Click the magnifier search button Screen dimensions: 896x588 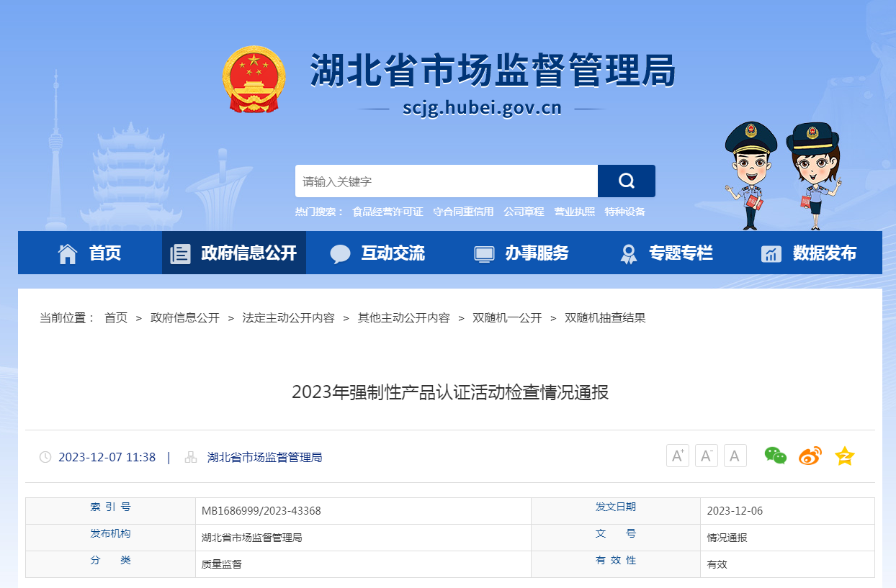tap(626, 181)
